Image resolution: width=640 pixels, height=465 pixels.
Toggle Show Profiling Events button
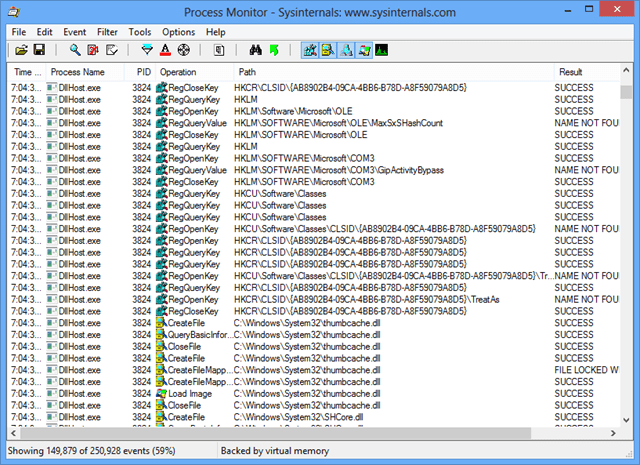381,50
